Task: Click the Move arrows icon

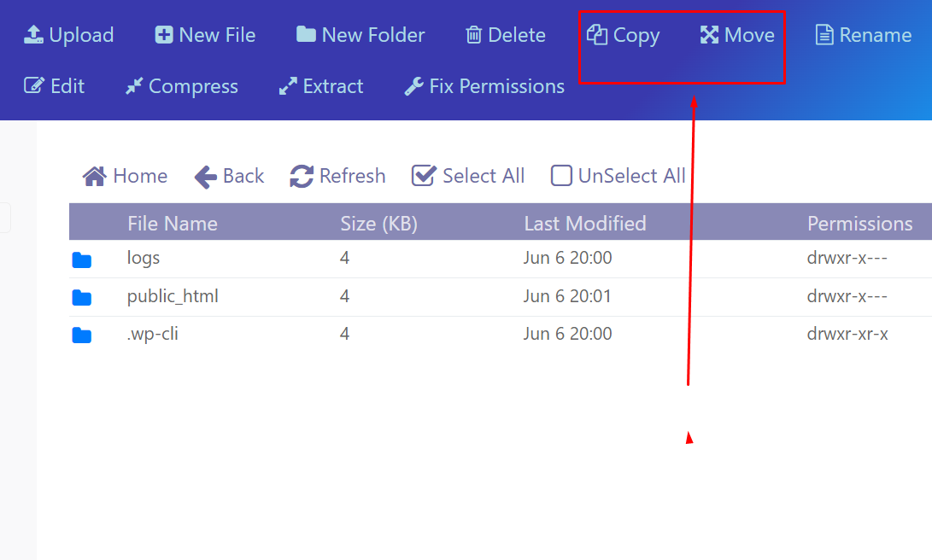Action: pyautogui.click(x=709, y=35)
